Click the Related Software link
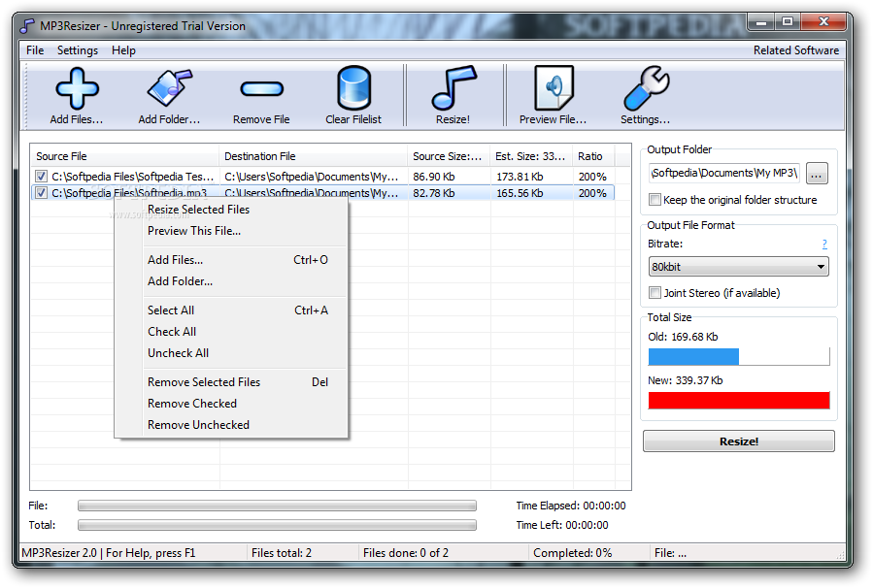Screen dimensions: 873x588 796,50
